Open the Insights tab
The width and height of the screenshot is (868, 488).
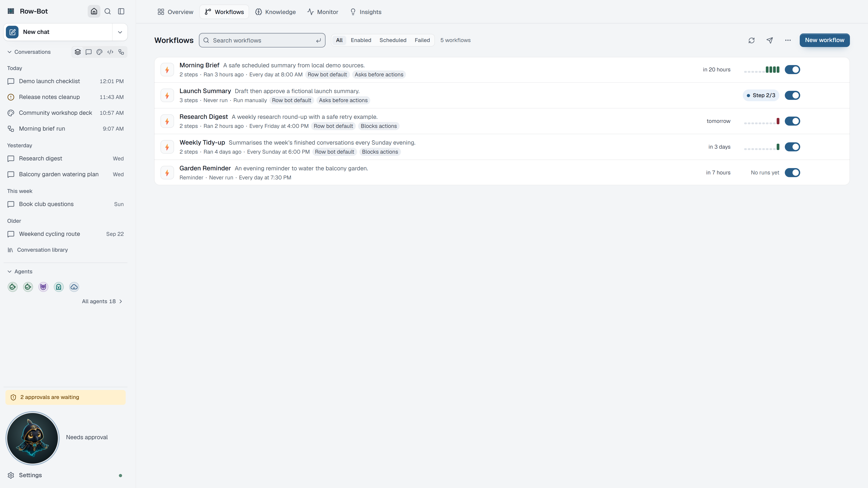tap(366, 12)
